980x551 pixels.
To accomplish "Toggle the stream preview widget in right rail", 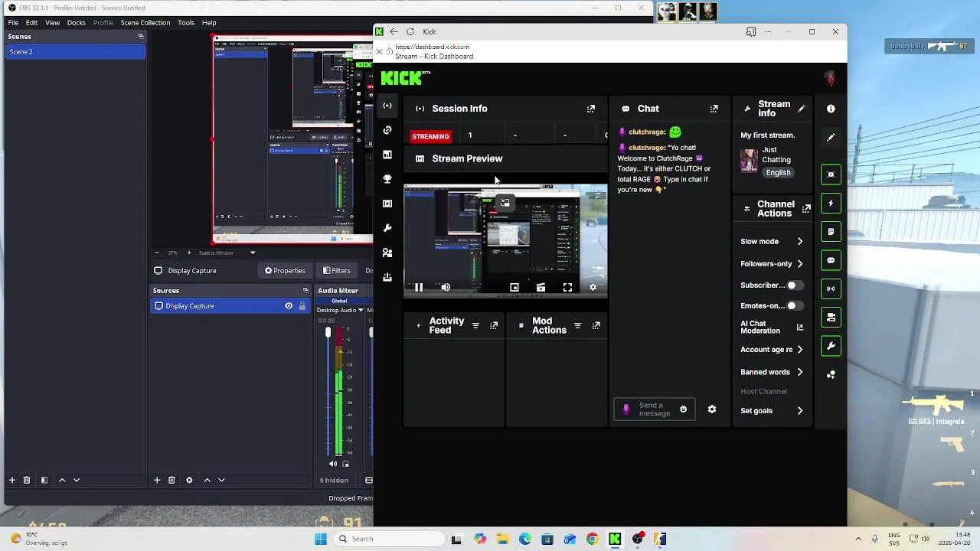I will point(831,174).
